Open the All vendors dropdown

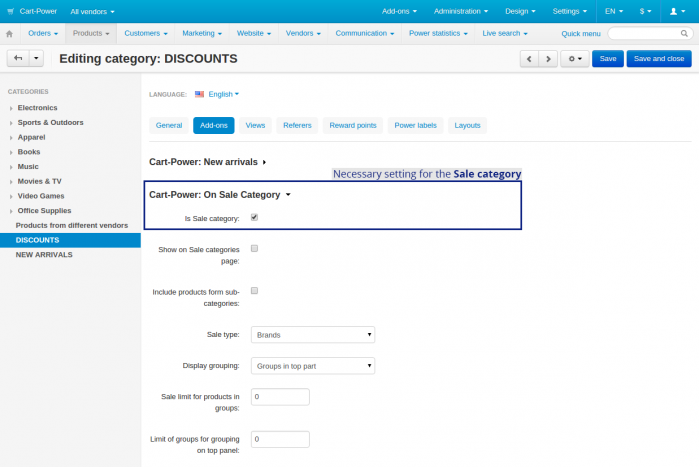coord(92,12)
